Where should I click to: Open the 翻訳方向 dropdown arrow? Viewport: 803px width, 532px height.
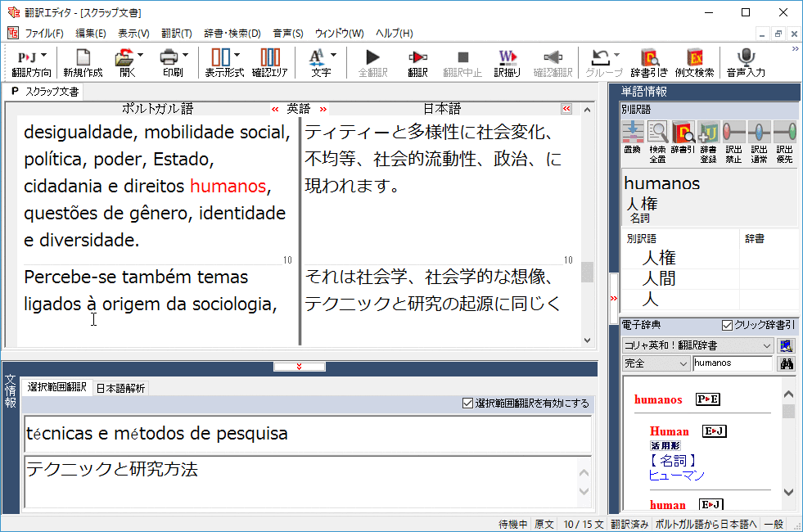(43, 55)
